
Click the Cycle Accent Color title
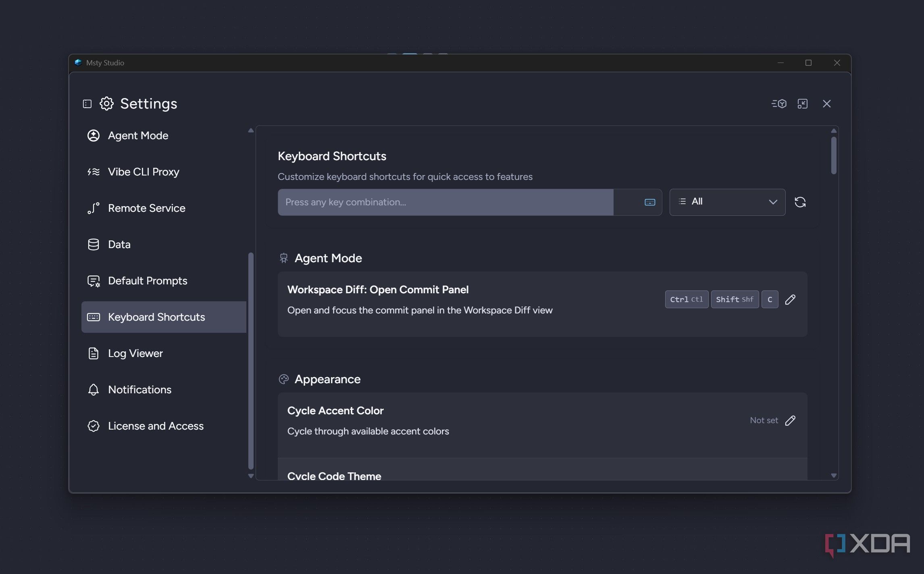(x=335, y=411)
